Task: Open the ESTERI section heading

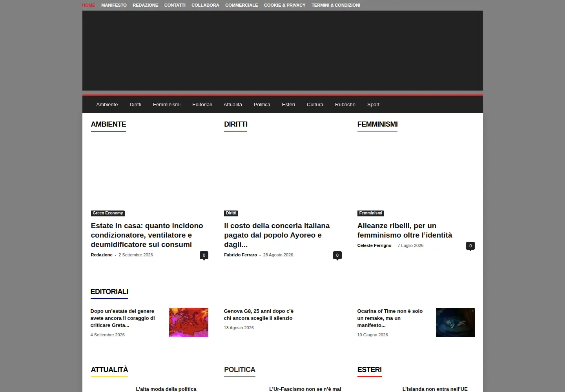Action: point(370,370)
